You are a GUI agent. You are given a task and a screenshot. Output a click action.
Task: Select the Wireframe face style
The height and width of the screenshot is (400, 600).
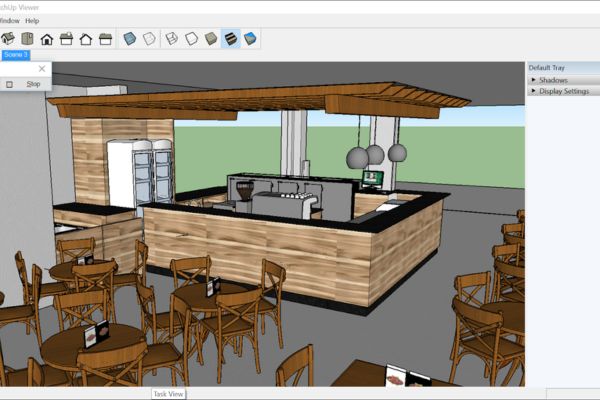click(x=172, y=39)
